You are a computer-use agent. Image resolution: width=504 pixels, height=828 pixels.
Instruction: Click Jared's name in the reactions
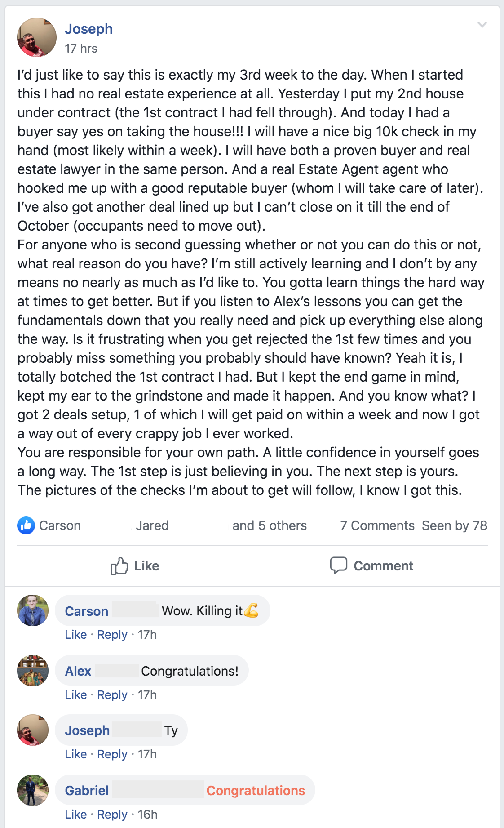[x=152, y=525]
